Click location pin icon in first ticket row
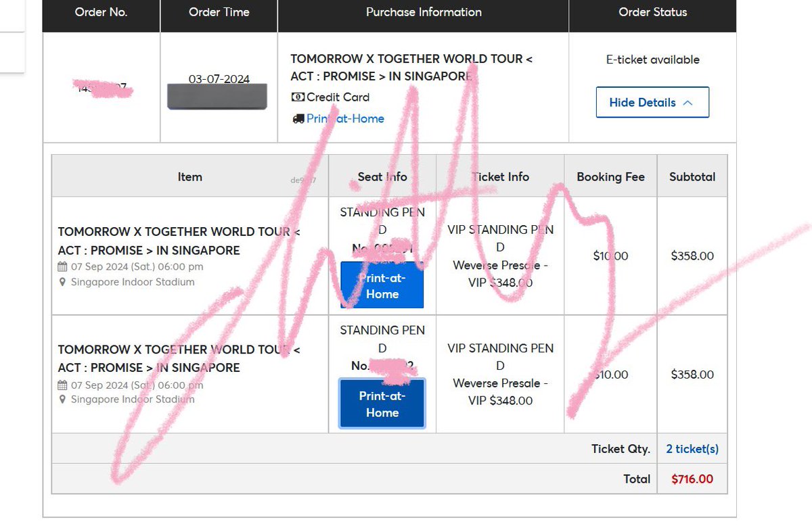Image resolution: width=812 pixels, height=528 pixels. (62, 282)
